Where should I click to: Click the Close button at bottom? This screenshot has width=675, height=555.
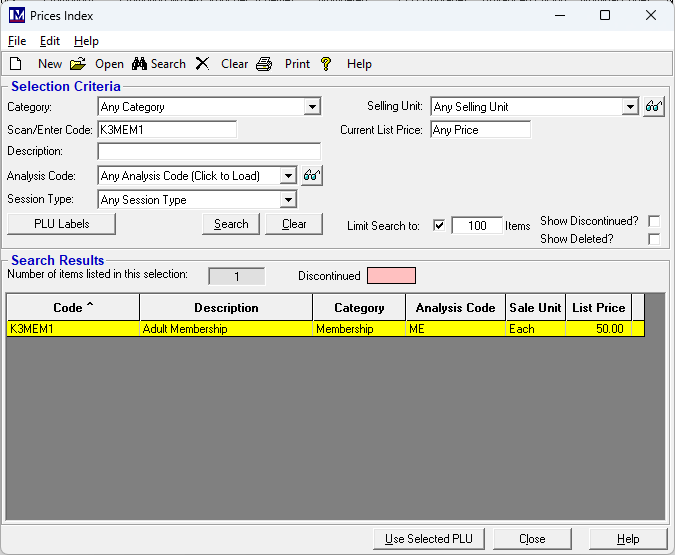(532, 539)
